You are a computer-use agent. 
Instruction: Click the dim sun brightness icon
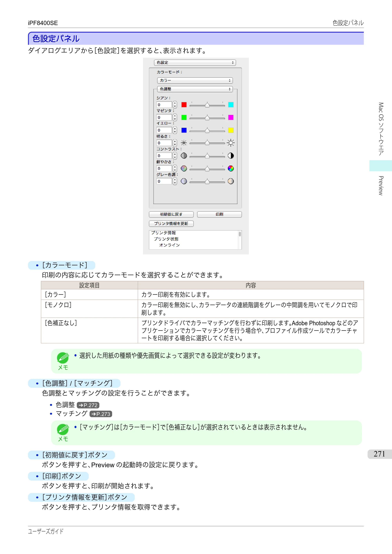(184, 143)
